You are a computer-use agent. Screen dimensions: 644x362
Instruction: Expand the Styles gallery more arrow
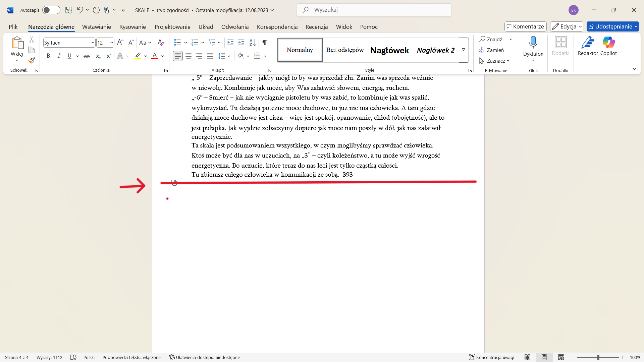click(x=464, y=50)
